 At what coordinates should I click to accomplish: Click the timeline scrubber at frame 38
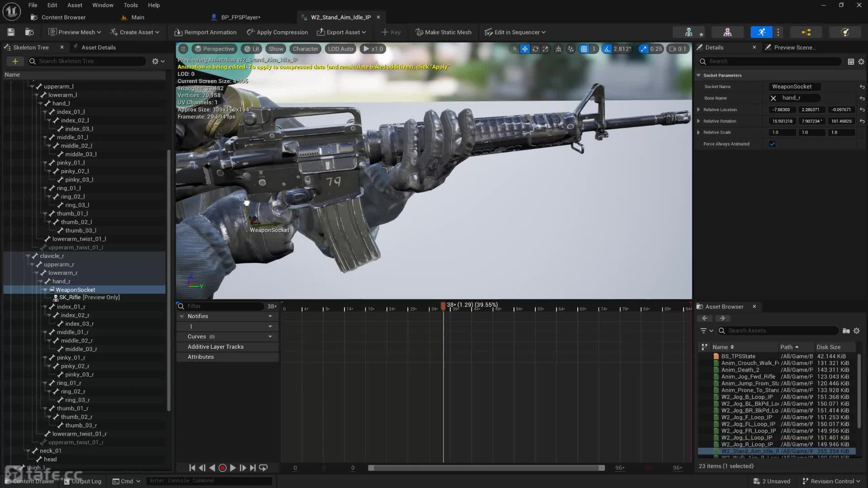click(x=443, y=306)
